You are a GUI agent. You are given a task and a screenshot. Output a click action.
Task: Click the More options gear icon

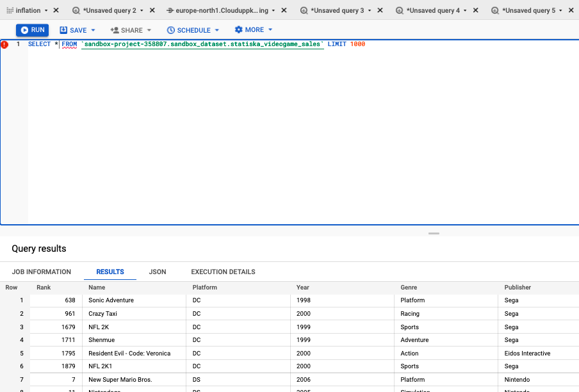[x=238, y=29]
